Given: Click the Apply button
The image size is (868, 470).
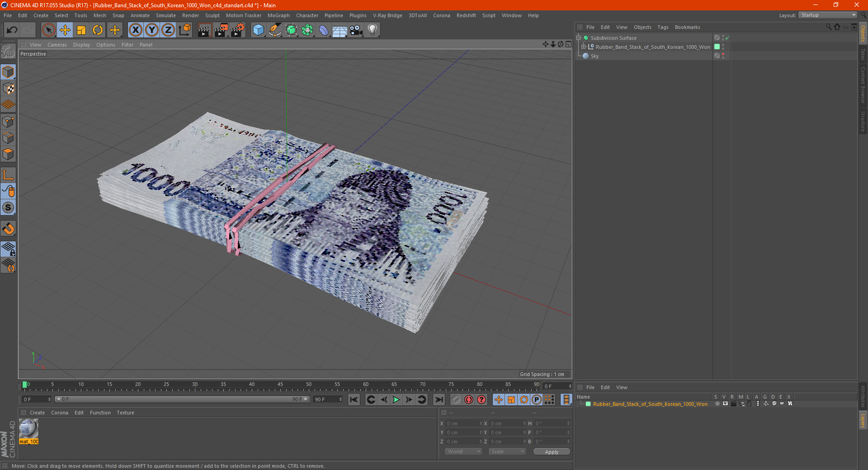Looking at the screenshot, I should pyautogui.click(x=552, y=452).
